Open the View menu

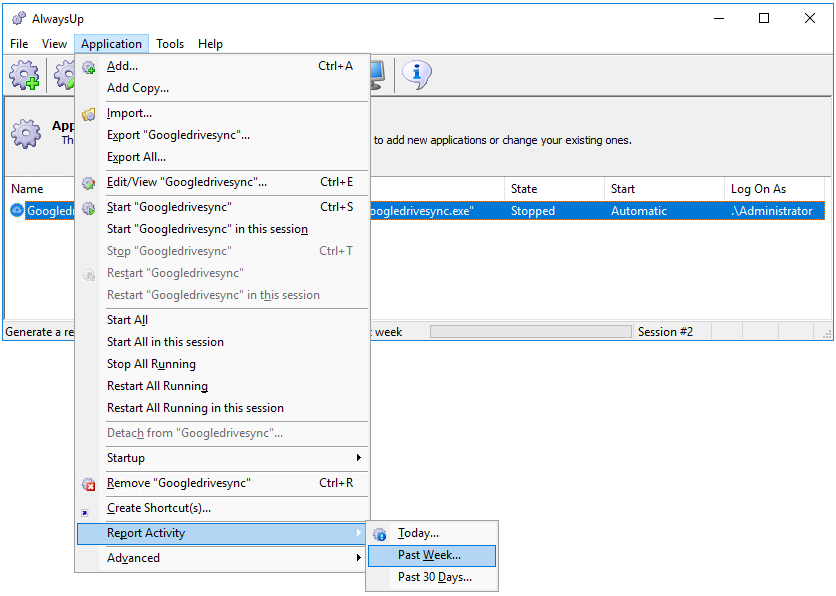54,44
